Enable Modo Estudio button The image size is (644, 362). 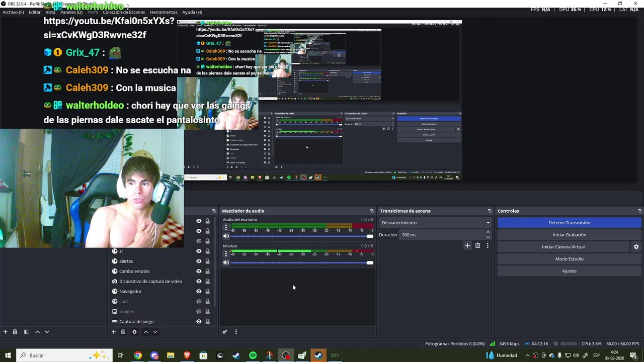click(570, 259)
